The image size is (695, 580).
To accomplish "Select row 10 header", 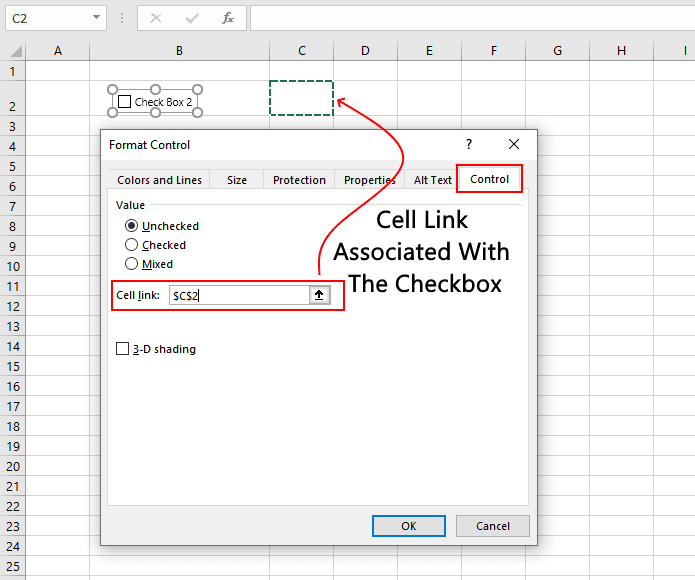I will pos(12,266).
